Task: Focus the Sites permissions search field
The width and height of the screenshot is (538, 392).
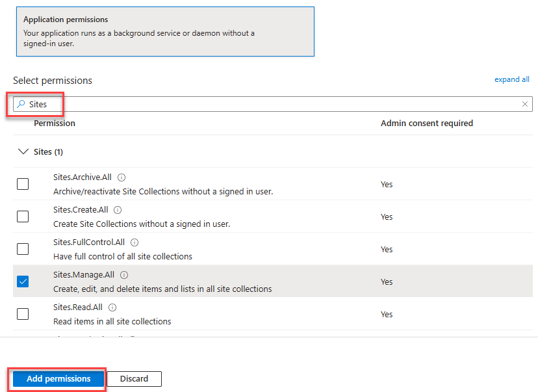Action: 273,104
